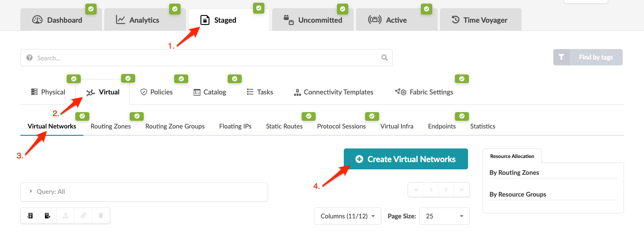Click the hierarchy tree toolbar icon
The width and height of the screenshot is (644, 237).
pyautogui.click(x=65, y=216)
